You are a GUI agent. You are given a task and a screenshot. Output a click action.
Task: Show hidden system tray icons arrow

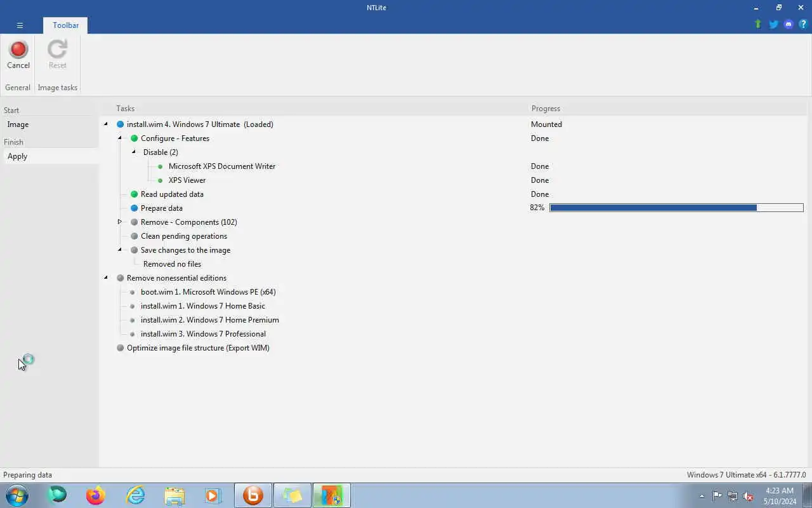(702, 496)
